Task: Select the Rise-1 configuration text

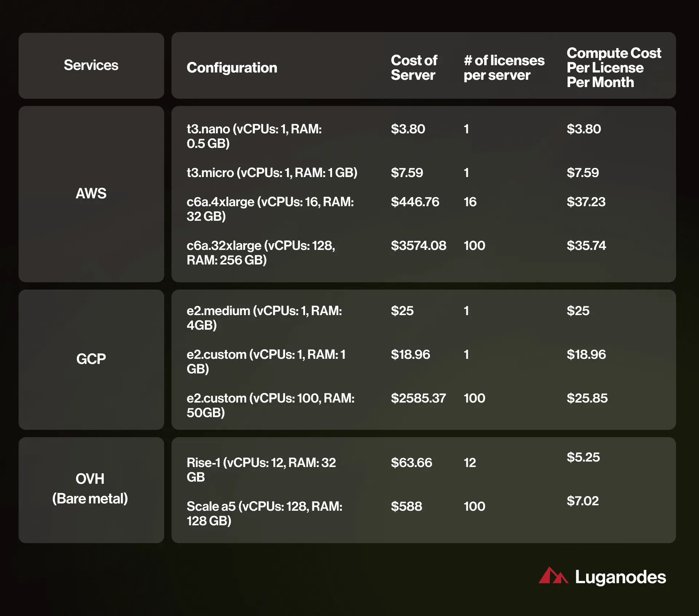Action: [261, 470]
